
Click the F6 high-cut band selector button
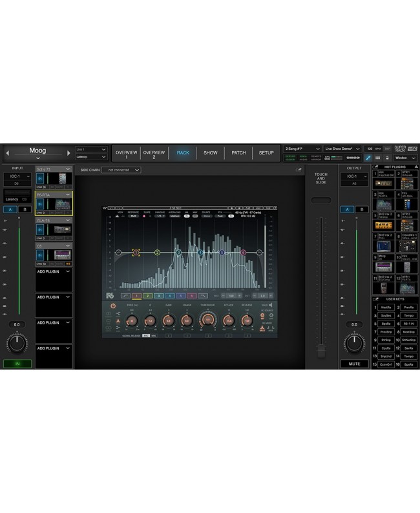[203, 296]
